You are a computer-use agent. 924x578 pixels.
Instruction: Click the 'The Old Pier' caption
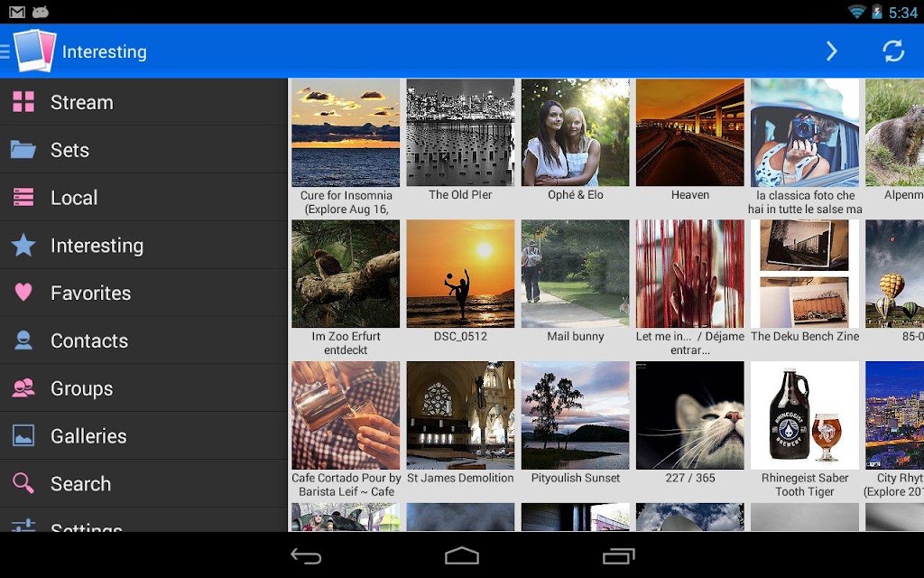coord(460,195)
